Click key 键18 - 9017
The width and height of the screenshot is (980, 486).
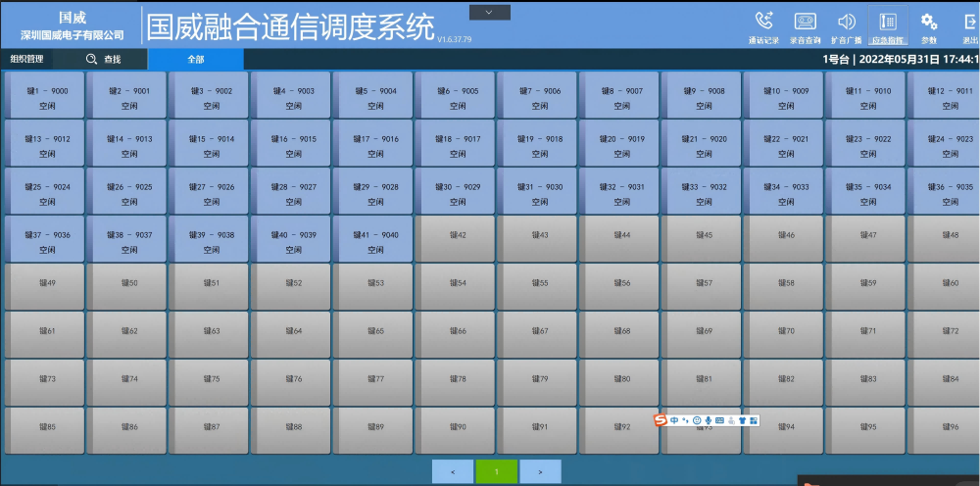[455, 143]
